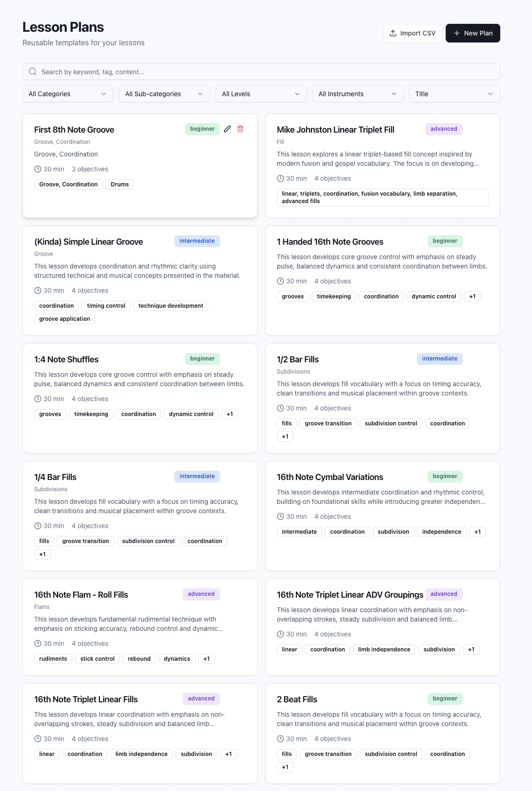Open the First 8th Note Groove card title

click(x=74, y=130)
